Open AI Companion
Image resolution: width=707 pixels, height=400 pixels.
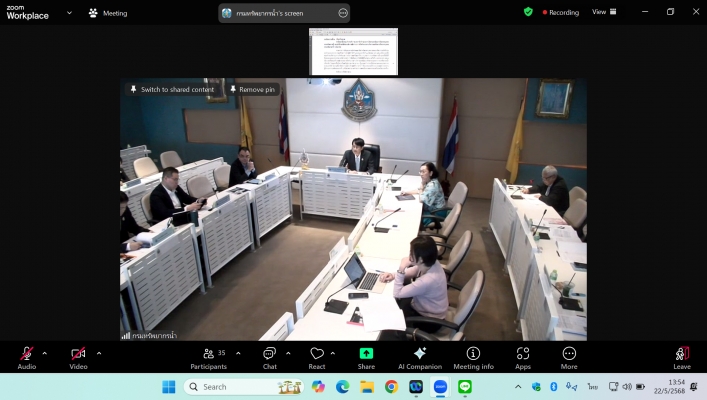420,359
